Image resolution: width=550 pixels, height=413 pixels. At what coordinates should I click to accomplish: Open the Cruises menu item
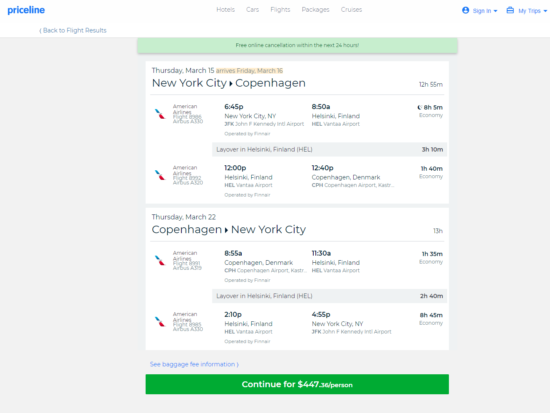point(351,9)
